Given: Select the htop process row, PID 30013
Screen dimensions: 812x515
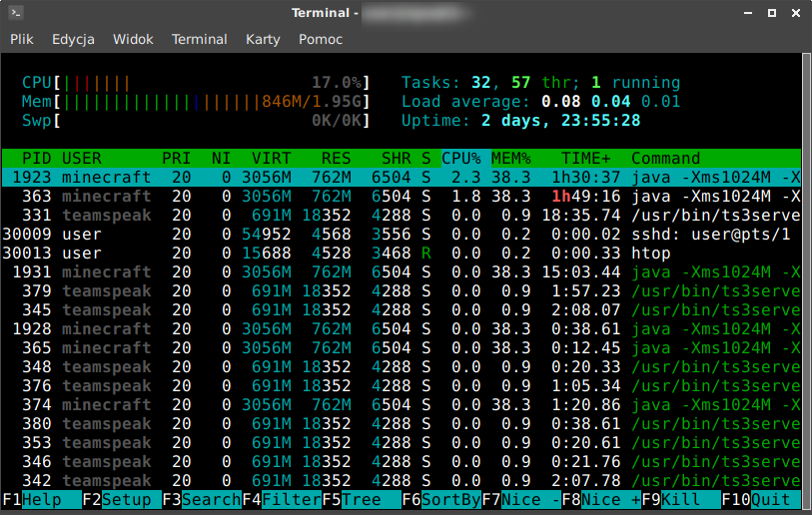Looking at the screenshot, I should (400, 254).
